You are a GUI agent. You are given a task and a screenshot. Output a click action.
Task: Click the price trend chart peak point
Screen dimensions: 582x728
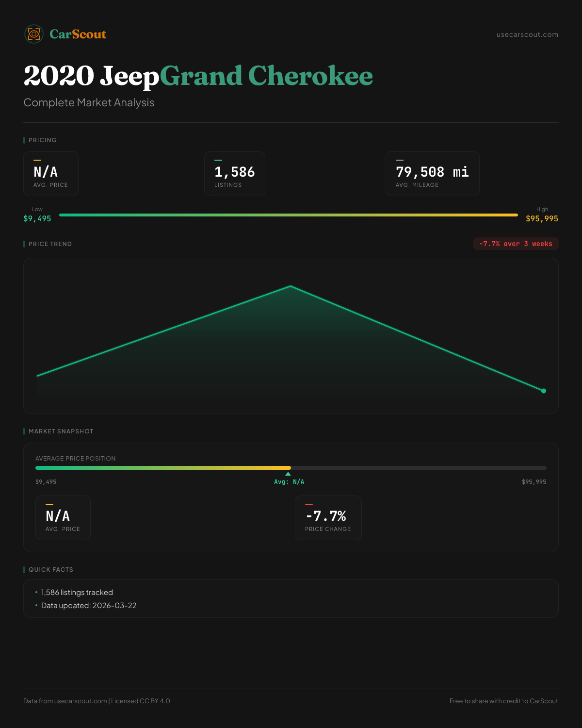[291, 286]
